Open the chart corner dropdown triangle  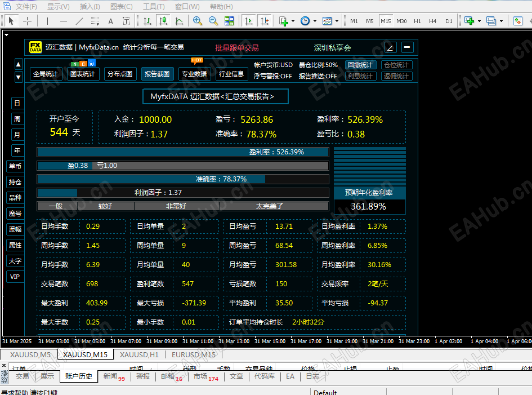click(6, 34)
